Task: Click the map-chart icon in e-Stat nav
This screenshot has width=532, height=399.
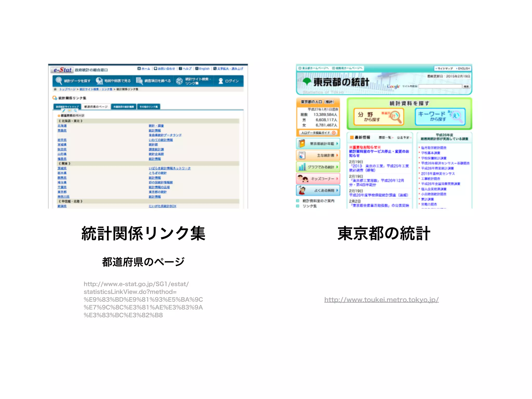Action: (x=99, y=81)
